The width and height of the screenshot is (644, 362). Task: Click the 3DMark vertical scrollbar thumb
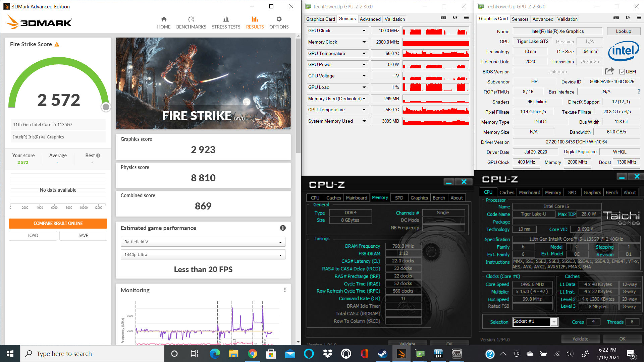(298, 96)
